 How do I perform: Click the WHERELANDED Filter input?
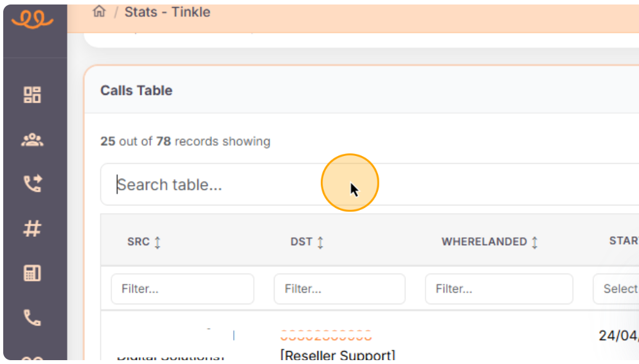499,289
